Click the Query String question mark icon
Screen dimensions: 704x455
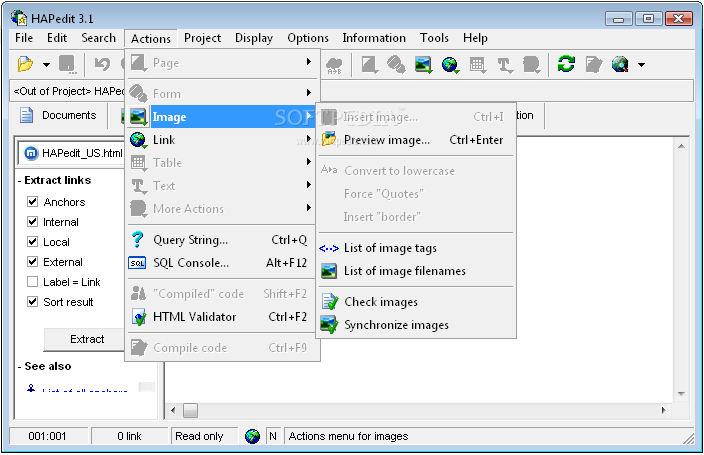click(137, 239)
